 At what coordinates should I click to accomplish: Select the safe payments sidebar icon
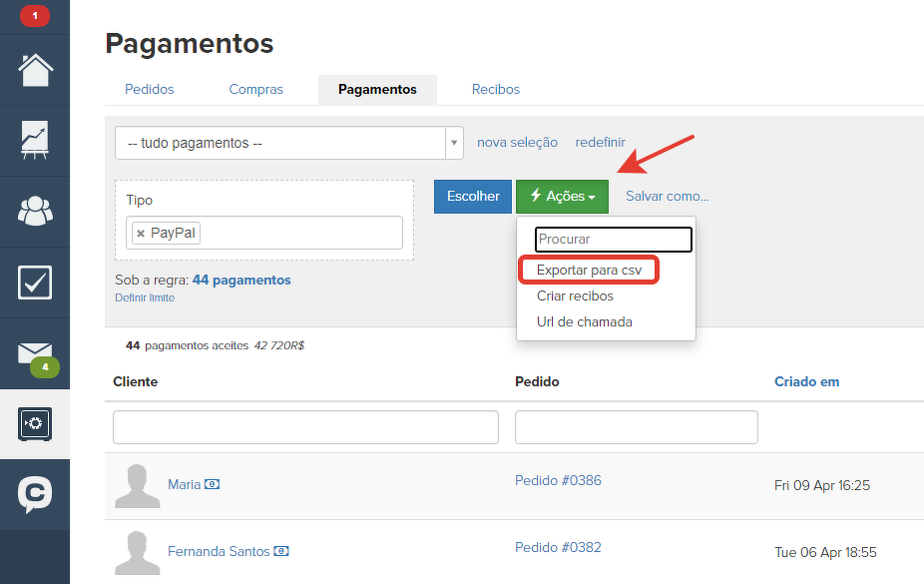tap(35, 424)
